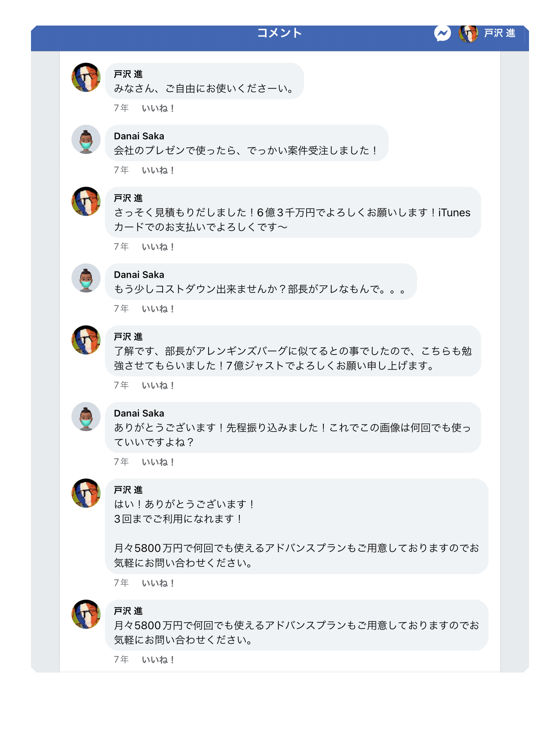This screenshot has width=560, height=747.
Task: Open Danai Saka's avatar beside the 振り込みました comment
Action: 86,417
